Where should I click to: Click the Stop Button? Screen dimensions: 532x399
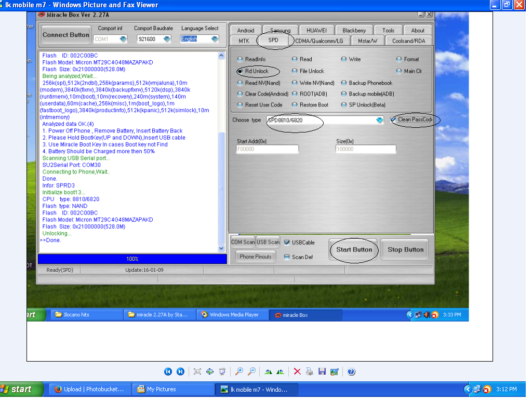click(x=405, y=250)
